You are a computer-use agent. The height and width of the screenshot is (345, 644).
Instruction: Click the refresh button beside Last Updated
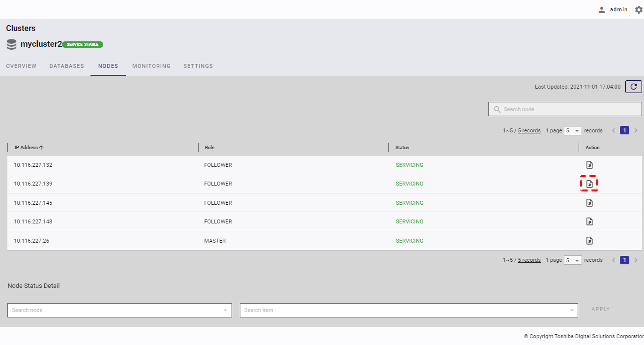coord(633,87)
